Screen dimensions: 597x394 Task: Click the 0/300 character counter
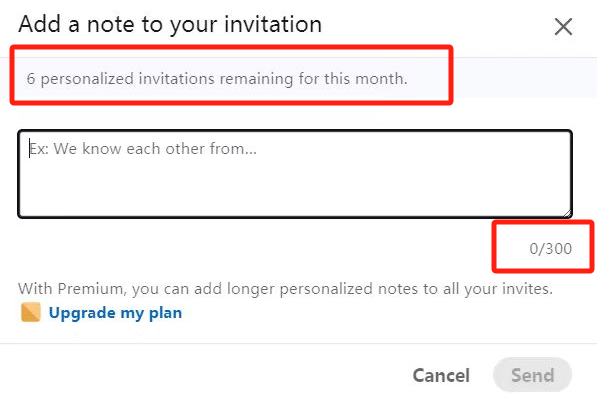click(x=551, y=249)
